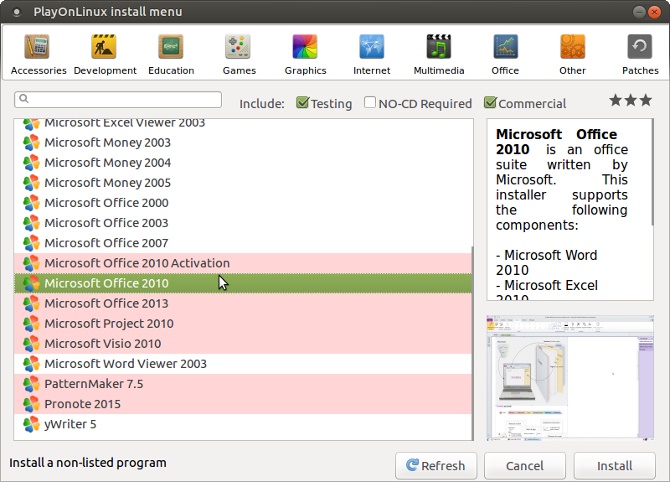Click the Cancel button
The image size is (670, 482).
525,465
